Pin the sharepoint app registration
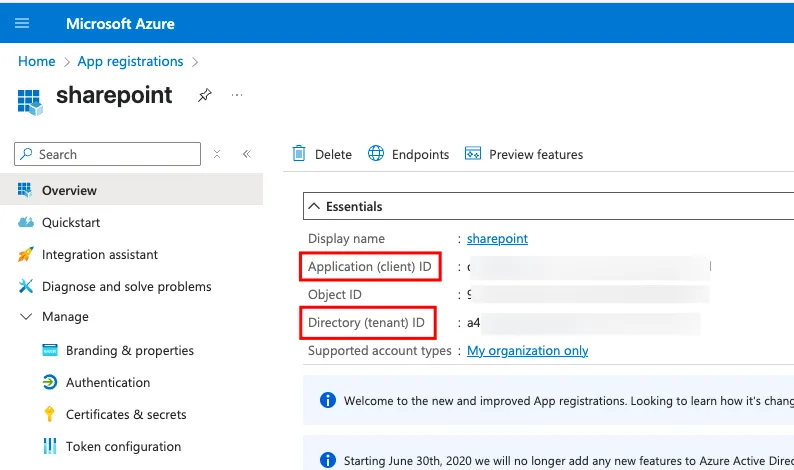Image resolution: width=794 pixels, height=470 pixels. pos(204,96)
